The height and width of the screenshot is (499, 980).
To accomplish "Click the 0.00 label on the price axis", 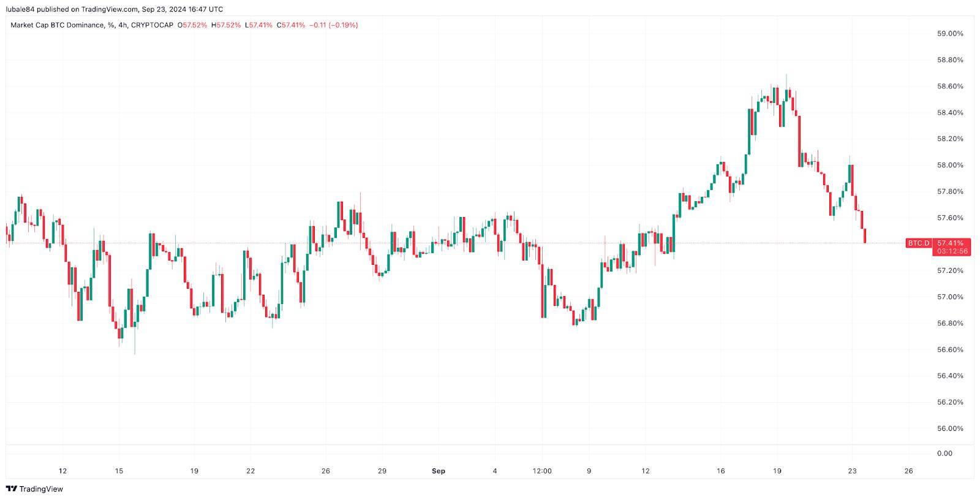I will click(x=945, y=453).
